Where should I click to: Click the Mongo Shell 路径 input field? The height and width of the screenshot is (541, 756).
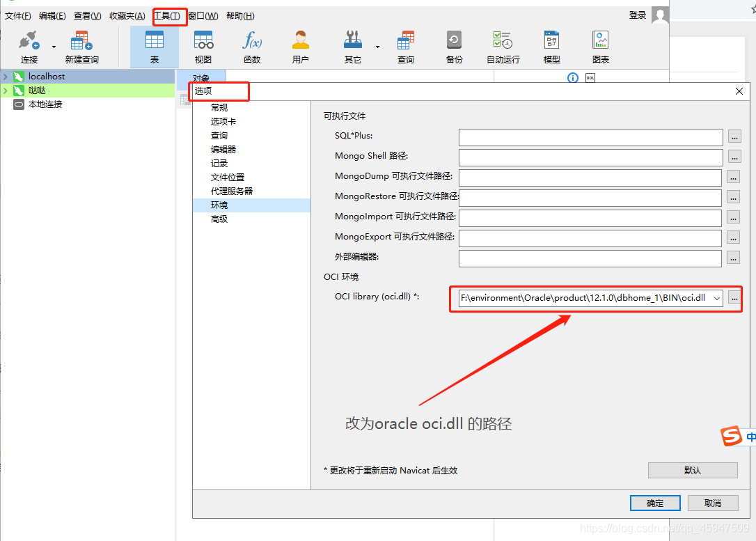(x=590, y=157)
